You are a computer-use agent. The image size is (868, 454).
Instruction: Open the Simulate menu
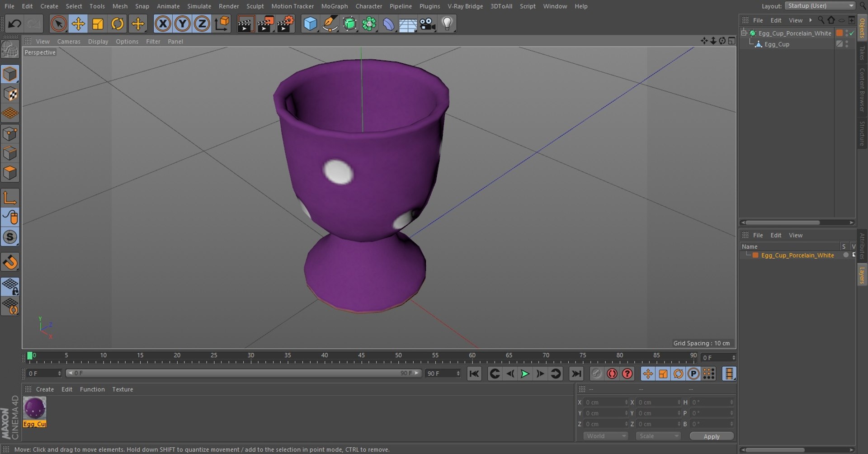click(199, 6)
